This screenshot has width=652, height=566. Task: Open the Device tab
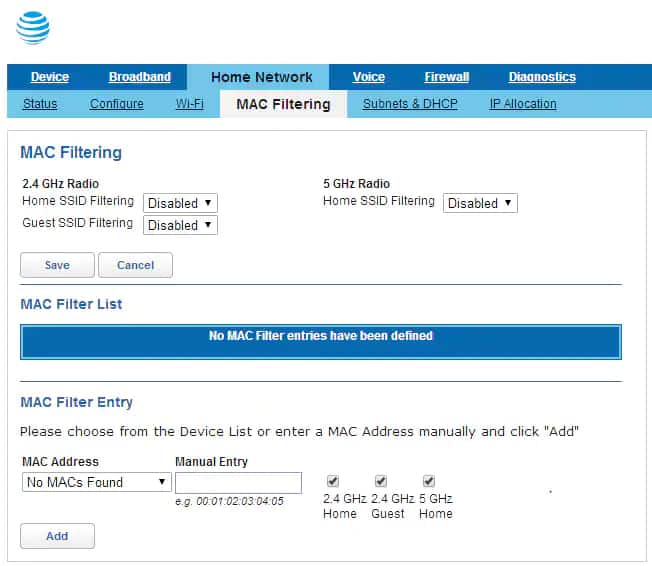(x=50, y=77)
